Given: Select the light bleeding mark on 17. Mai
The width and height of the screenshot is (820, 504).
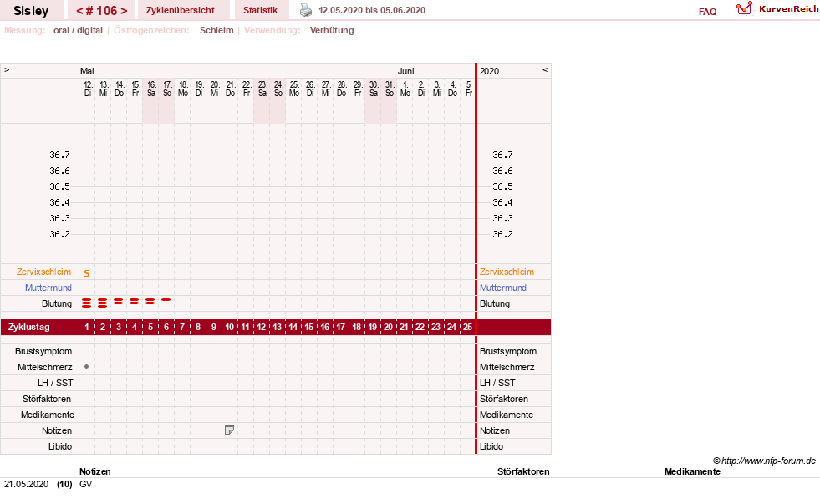Looking at the screenshot, I should [166, 299].
